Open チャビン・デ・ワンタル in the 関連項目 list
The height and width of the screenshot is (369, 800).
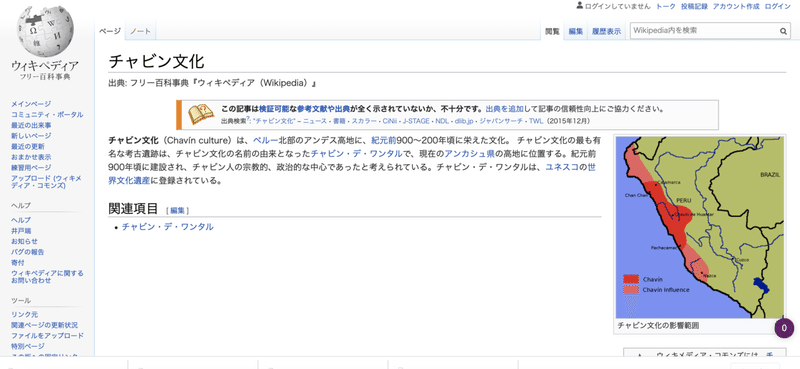tap(167, 227)
